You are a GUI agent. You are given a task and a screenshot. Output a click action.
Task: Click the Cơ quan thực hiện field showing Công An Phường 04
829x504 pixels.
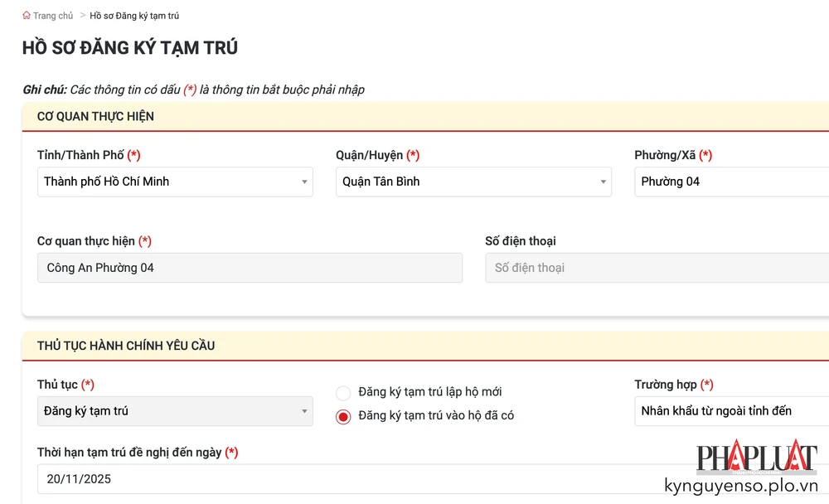tap(249, 268)
